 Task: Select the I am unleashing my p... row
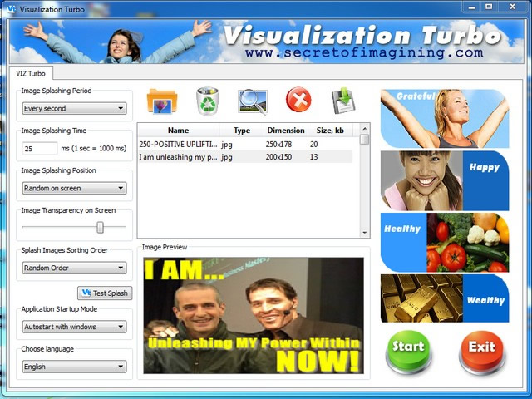coord(245,157)
